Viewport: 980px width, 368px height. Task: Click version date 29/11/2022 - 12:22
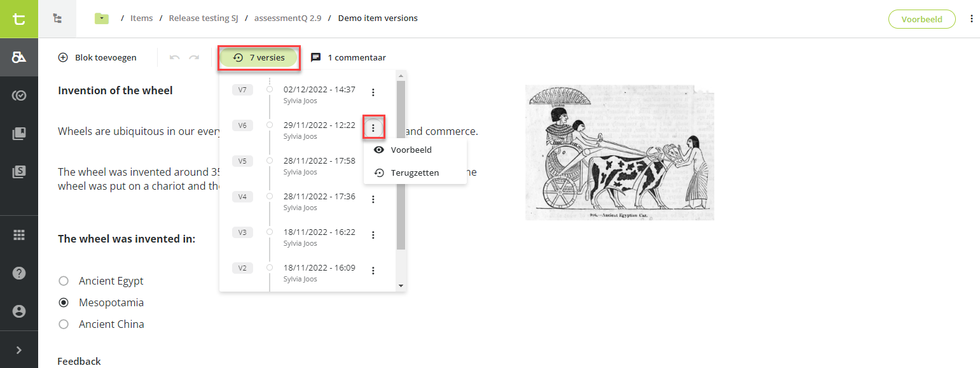(x=319, y=125)
